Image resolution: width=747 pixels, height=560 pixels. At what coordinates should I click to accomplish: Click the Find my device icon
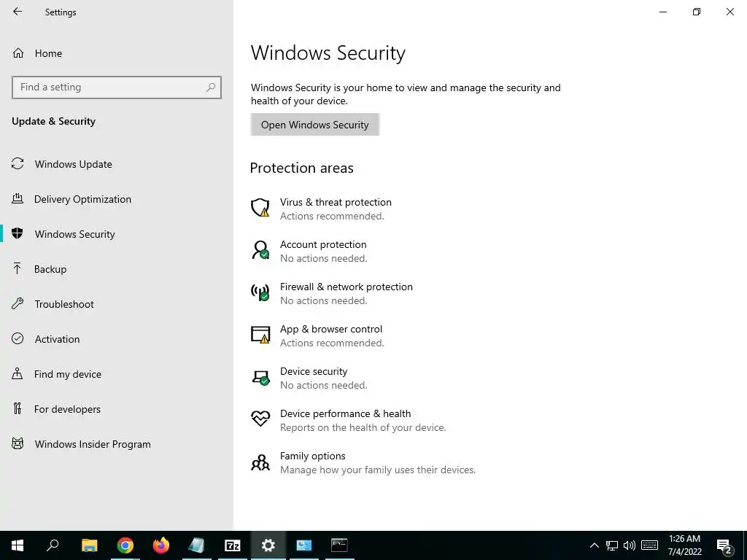tap(18, 373)
